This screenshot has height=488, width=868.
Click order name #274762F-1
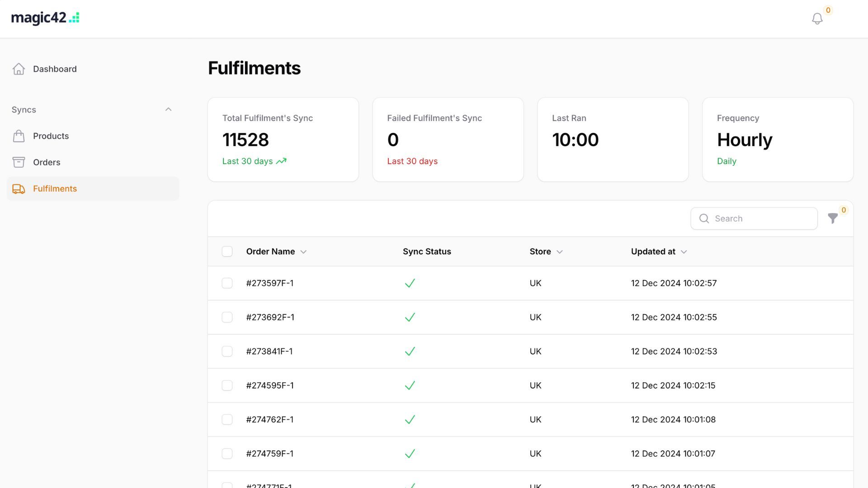click(x=270, y=420)
